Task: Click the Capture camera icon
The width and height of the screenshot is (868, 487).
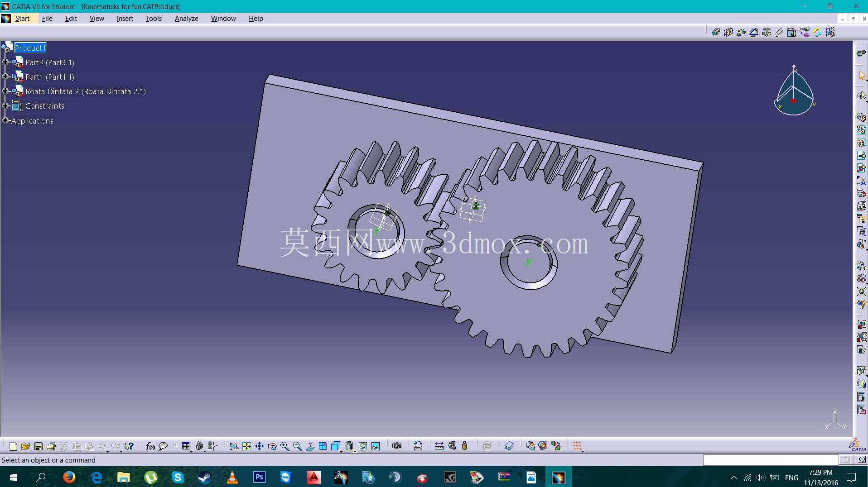Action: [397, 446]
